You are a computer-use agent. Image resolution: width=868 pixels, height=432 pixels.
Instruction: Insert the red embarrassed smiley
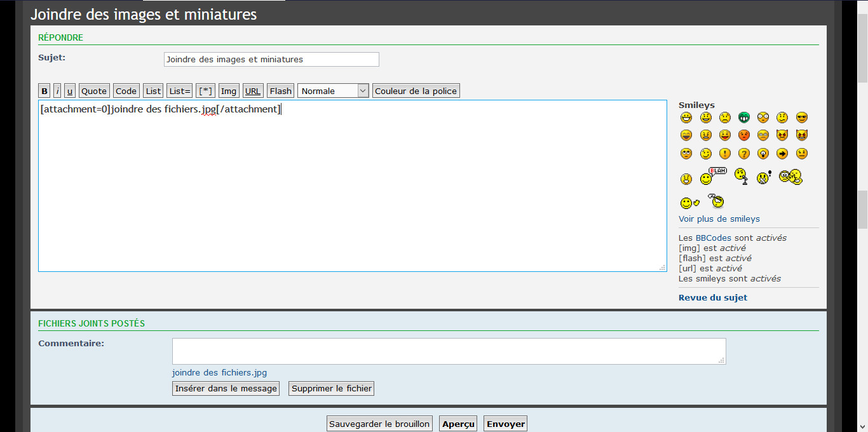(x=744, y=135)
